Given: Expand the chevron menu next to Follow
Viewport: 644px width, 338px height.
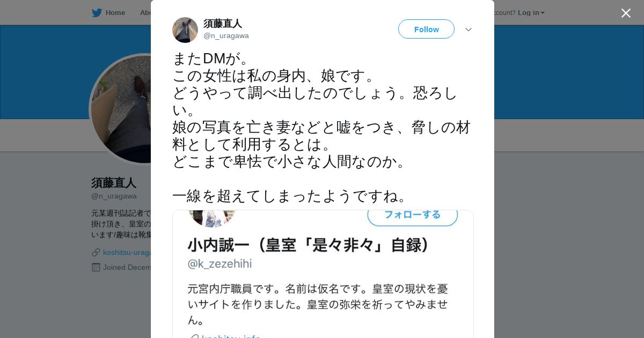Looking at the screenshot, I should (x=468, y=30).
